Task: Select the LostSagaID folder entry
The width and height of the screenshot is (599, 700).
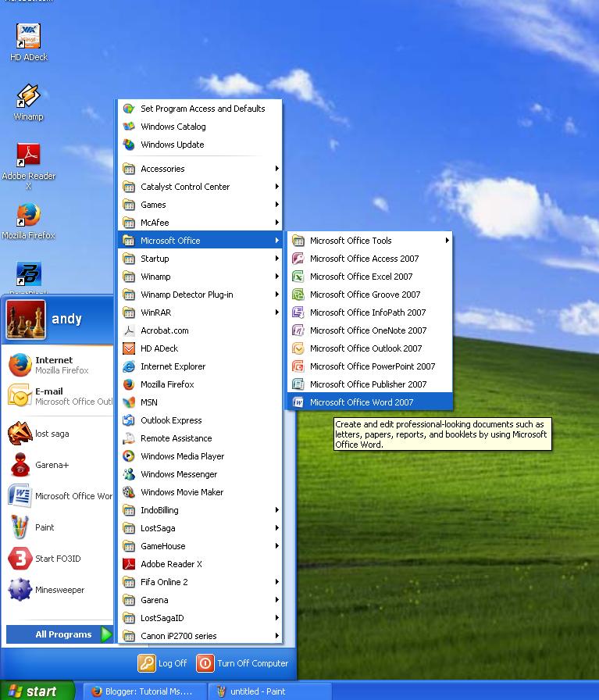Action: (x=200, y=618)
